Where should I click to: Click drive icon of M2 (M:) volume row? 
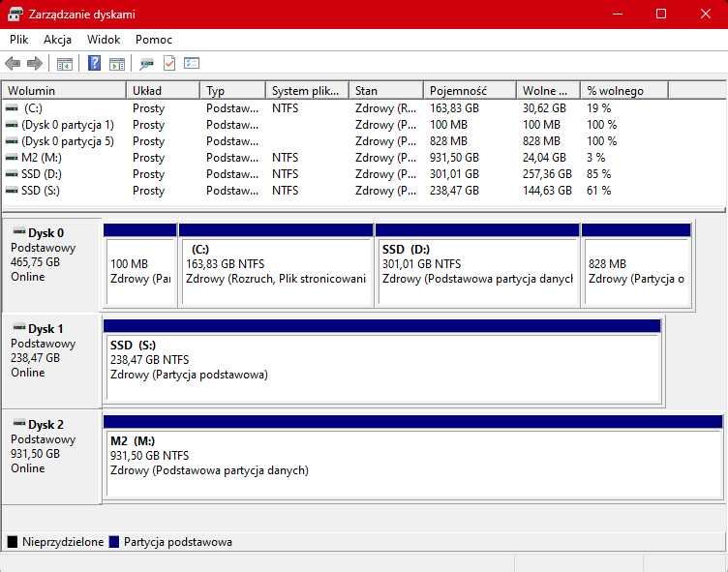coord(12,158)
